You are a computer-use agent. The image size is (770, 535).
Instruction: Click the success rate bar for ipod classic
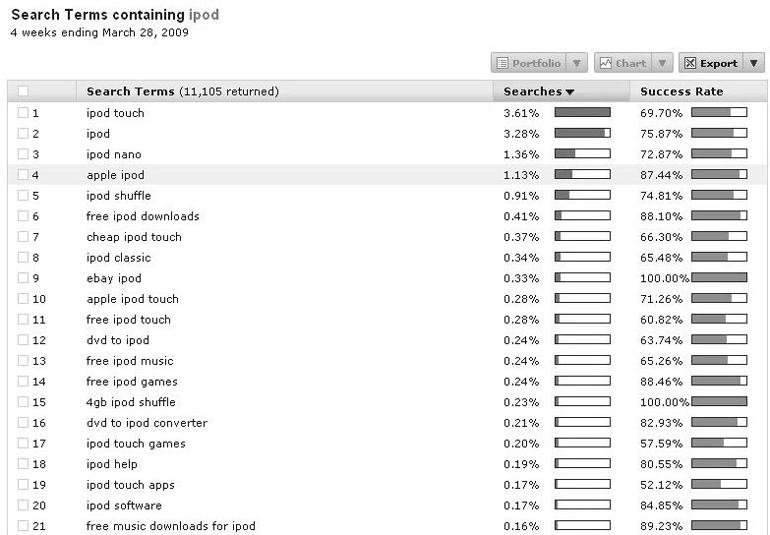click(x=719, y=258)
